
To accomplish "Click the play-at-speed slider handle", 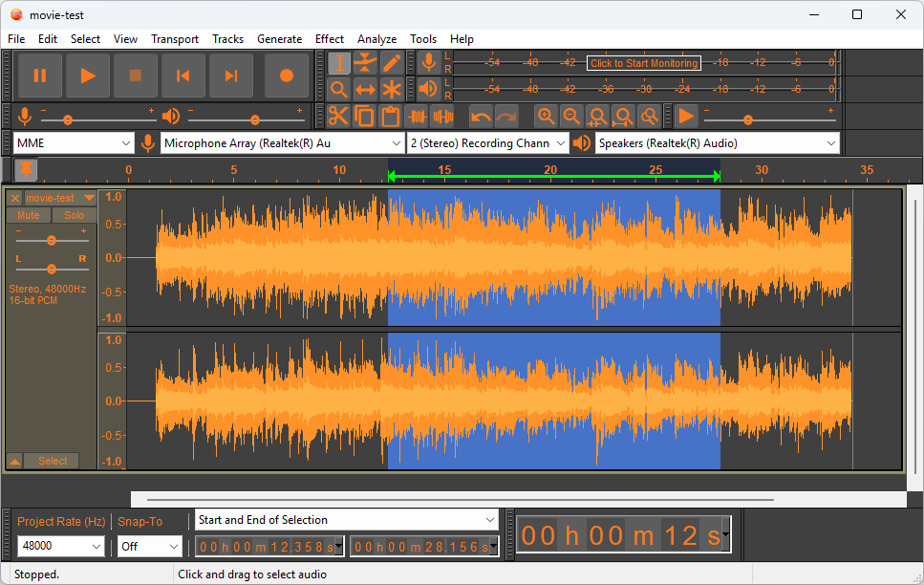I will pyautogui.click(x=748, y=119).
